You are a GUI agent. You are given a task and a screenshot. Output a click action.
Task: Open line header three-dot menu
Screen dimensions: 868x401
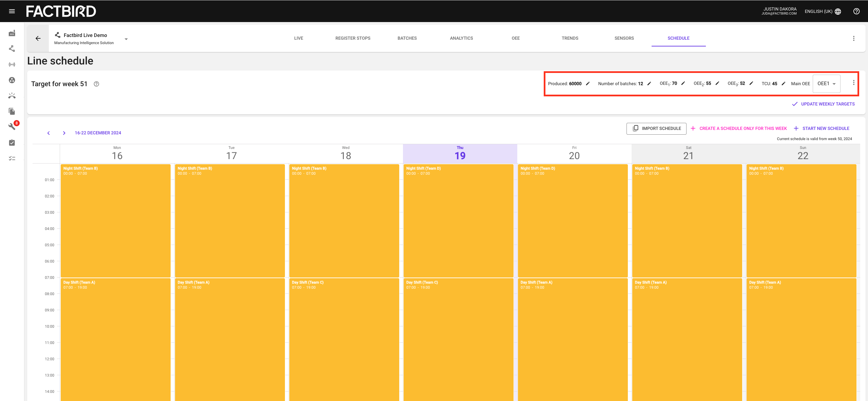click(854, 38)
